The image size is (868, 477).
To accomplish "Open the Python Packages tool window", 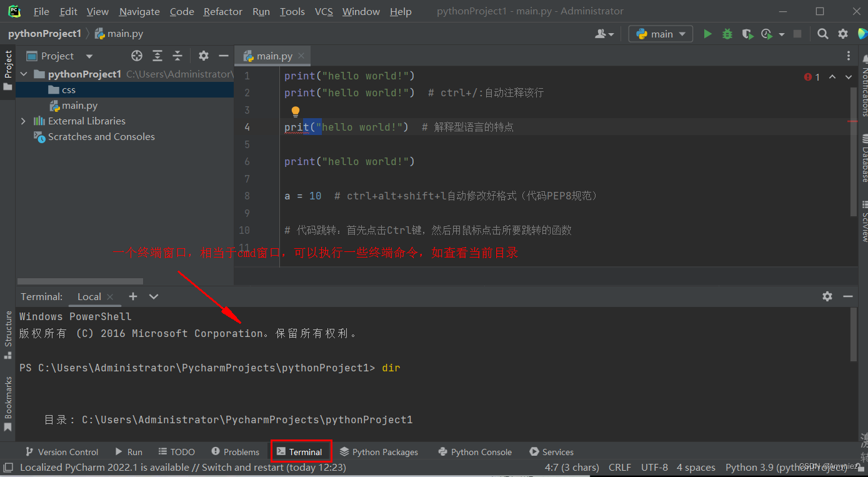I will [379, 451].
